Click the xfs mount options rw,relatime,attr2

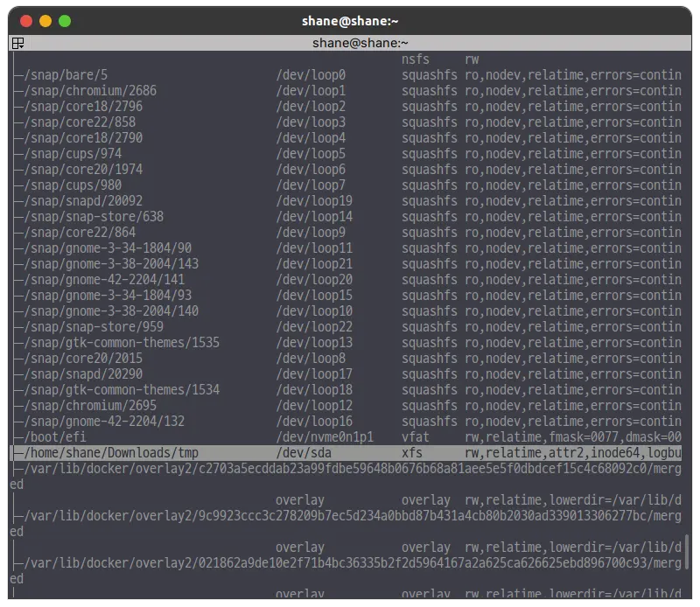(x=573, y=453)
